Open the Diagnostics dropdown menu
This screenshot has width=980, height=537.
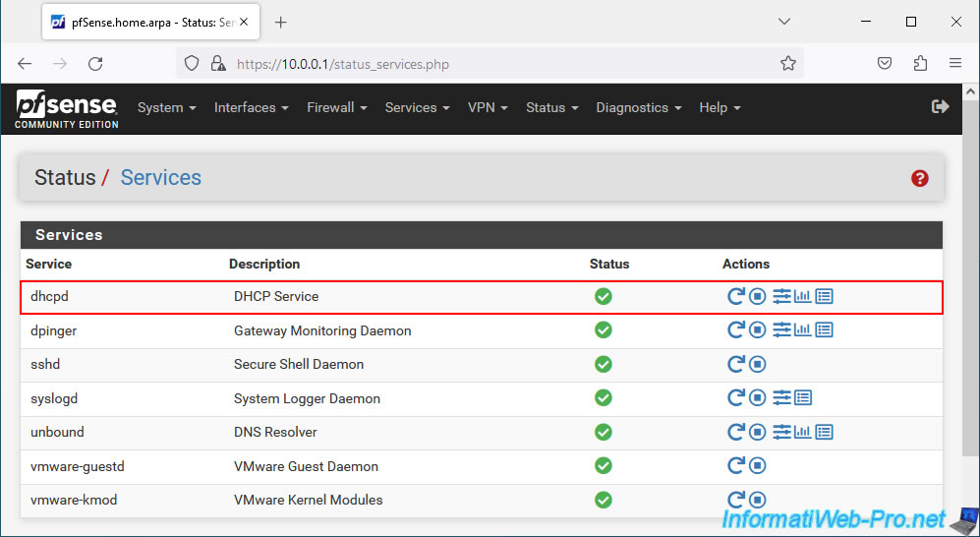(x=639, y=107)
